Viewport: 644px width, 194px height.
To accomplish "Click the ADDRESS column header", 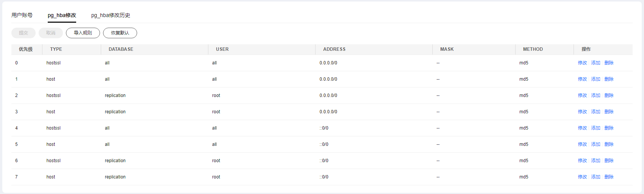I will [x=334, y=49].
